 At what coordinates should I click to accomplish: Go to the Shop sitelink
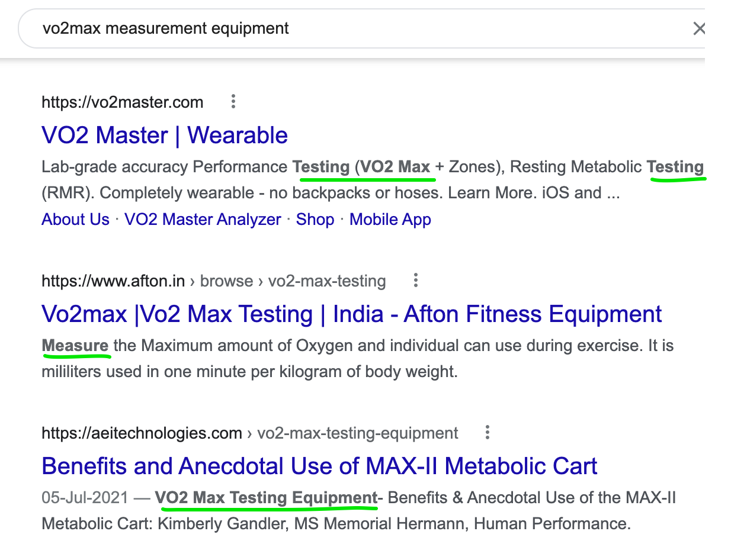tap(315, 220)
